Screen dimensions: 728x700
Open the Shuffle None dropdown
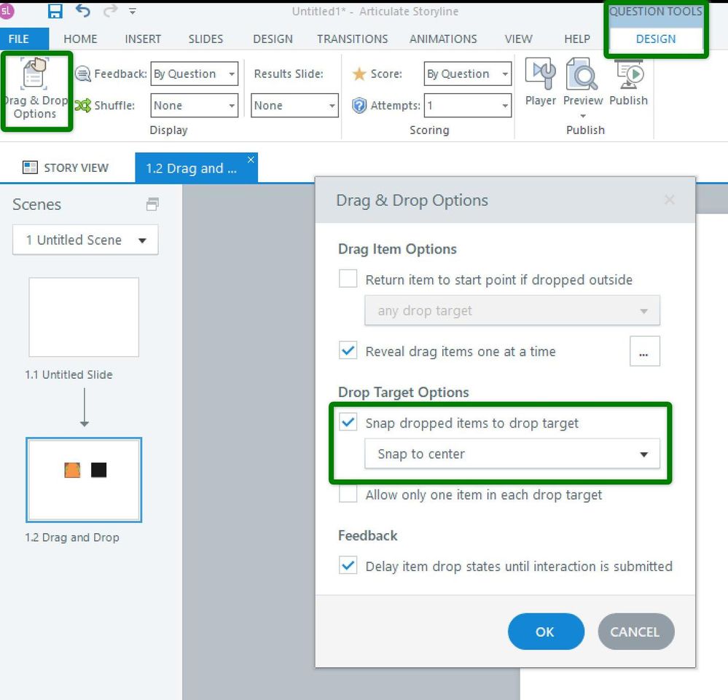coord(194,106)
